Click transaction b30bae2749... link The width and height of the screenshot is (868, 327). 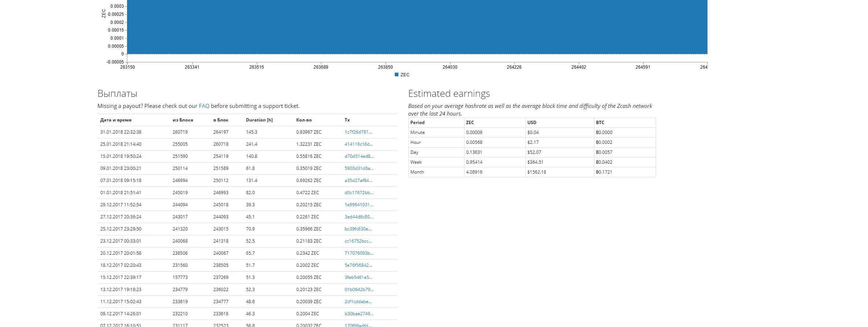[359, 314]
